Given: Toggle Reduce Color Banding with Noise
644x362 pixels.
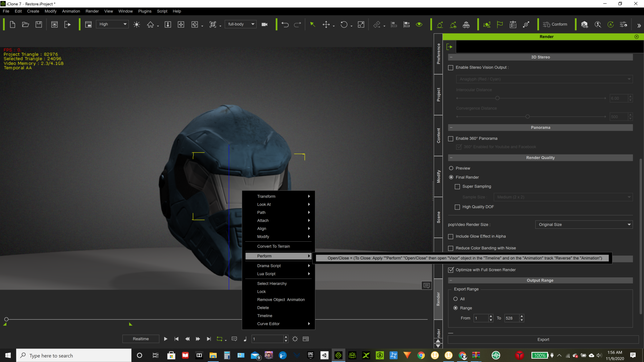Looking at the screenshot, I should point(450,248).
